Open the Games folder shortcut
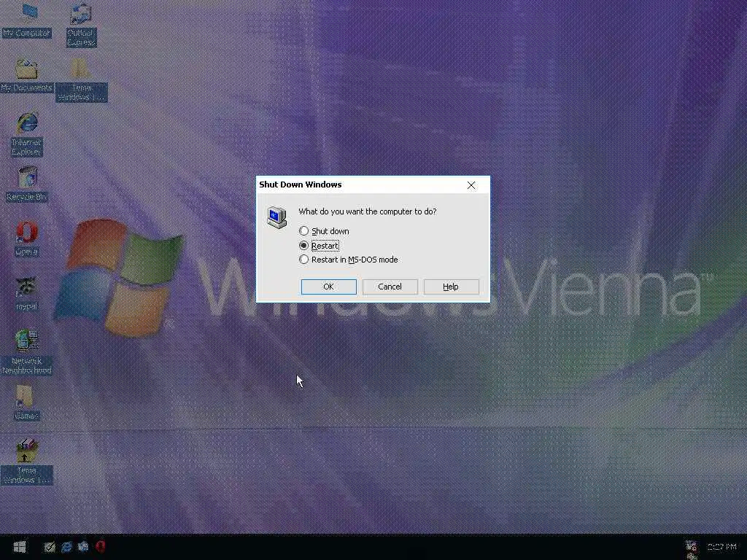The height and width of the screenshot is (560, 747). tap(26, 402)
